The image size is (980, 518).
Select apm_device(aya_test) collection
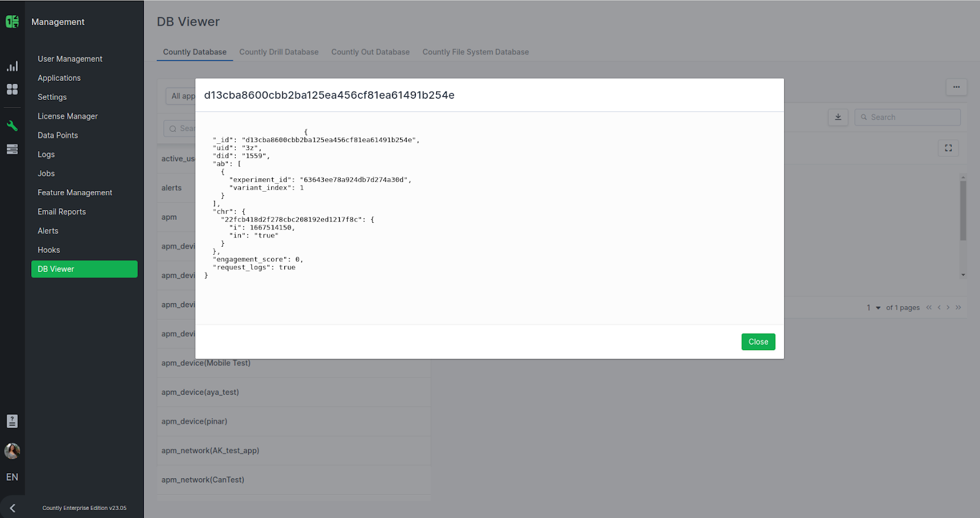(294, 392)
